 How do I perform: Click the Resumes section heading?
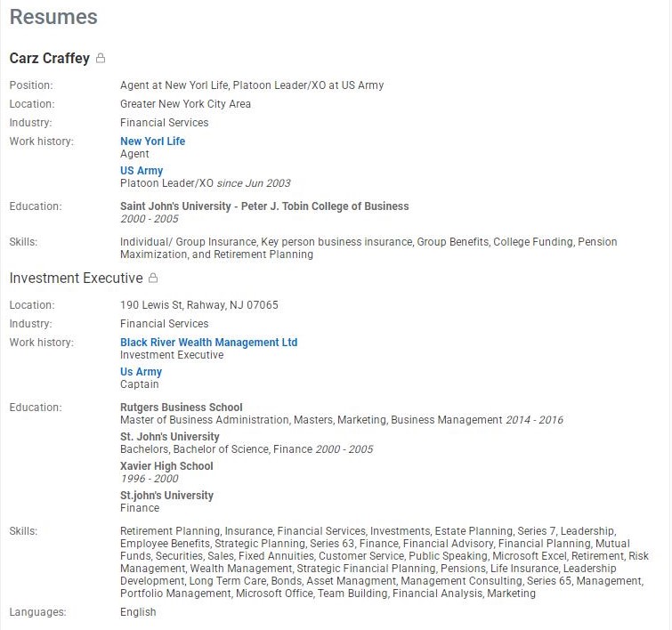tap(53, 17)
